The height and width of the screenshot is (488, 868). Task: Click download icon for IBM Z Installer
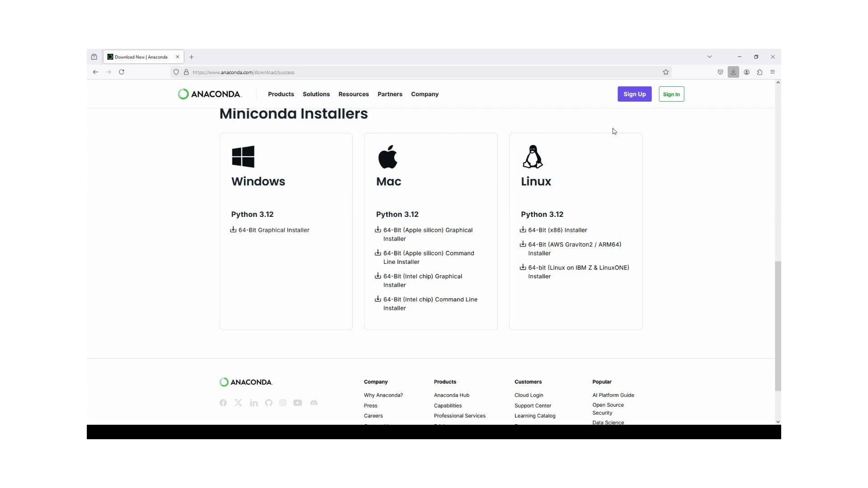pyautogui.click(x=523, y=267)
